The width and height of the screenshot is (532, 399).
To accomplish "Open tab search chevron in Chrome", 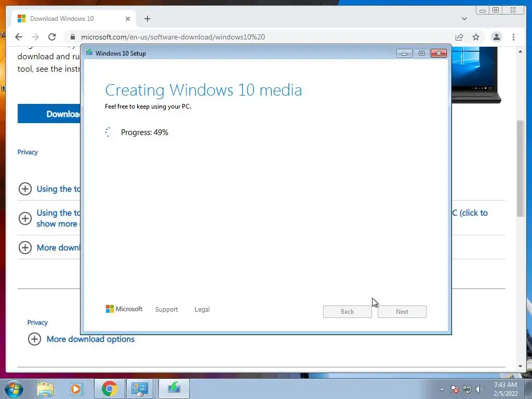I will (x=464, y=19).
